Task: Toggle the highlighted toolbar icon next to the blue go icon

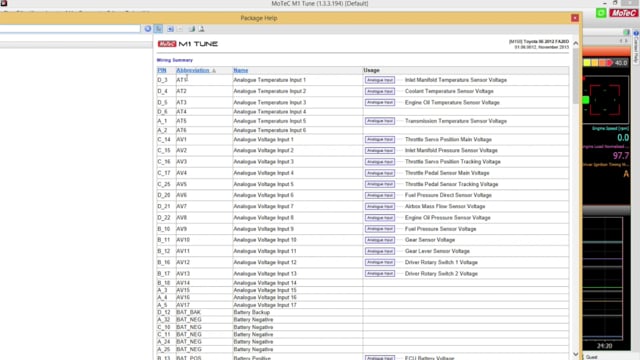Action: tap(159, 29)
